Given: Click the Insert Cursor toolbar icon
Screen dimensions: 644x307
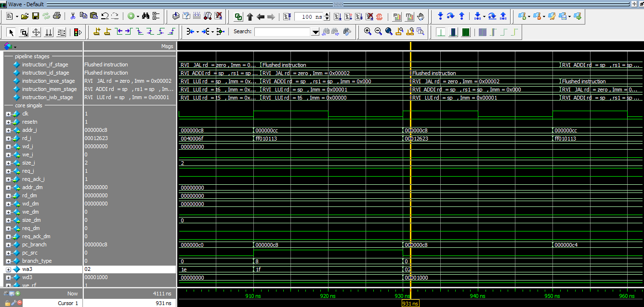Looking at the screenshot, I should [x=97, y=32].
